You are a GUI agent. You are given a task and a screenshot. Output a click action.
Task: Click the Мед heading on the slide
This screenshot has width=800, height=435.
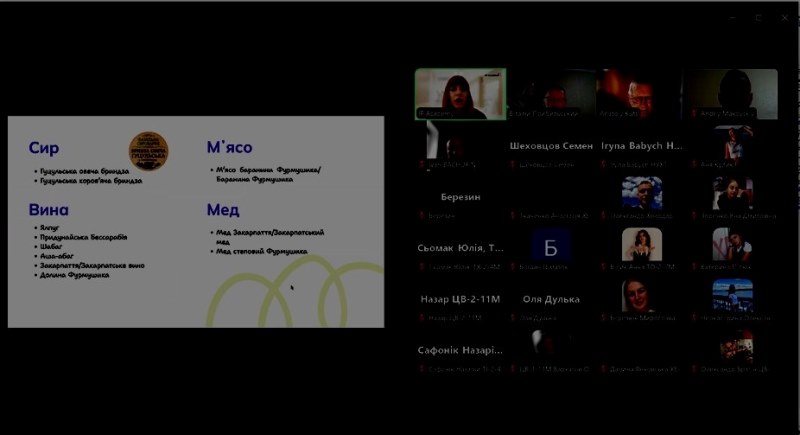(223, 210)
